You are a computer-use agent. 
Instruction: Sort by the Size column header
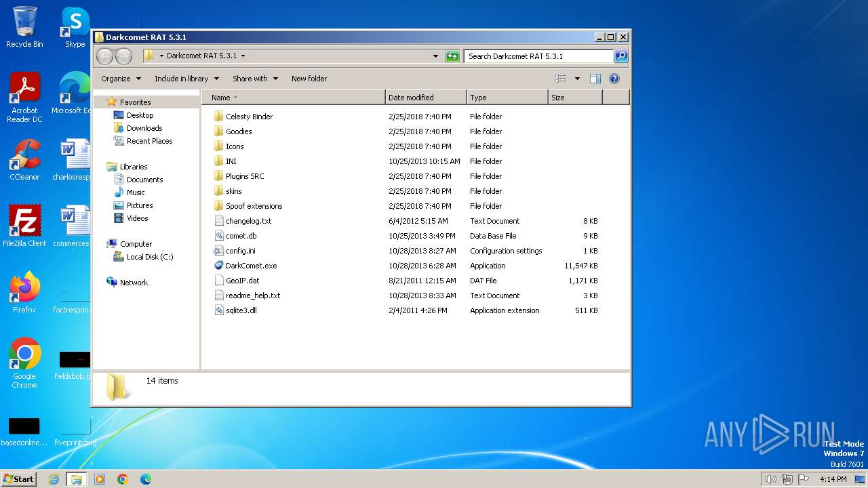(x=575, y=98)
